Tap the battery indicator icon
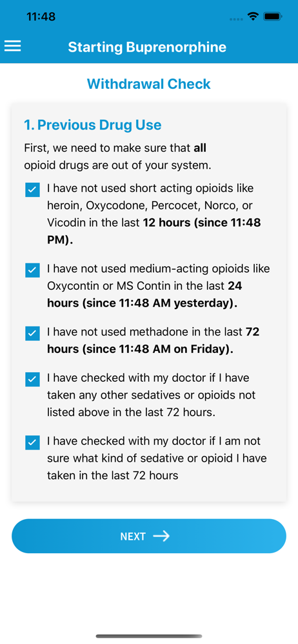The image size is (298, 644). point(272,17)
